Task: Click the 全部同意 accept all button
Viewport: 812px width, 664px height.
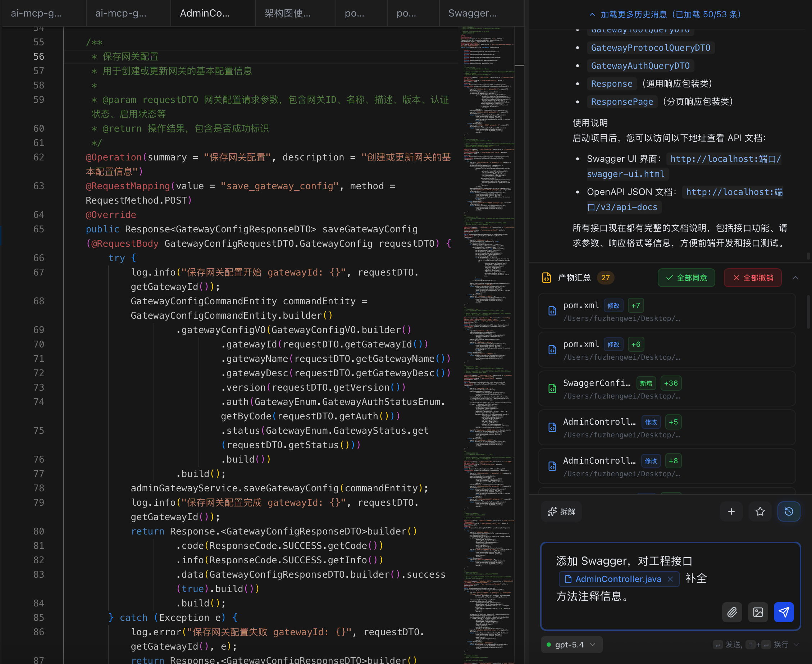Action: (x=686, y=278)
